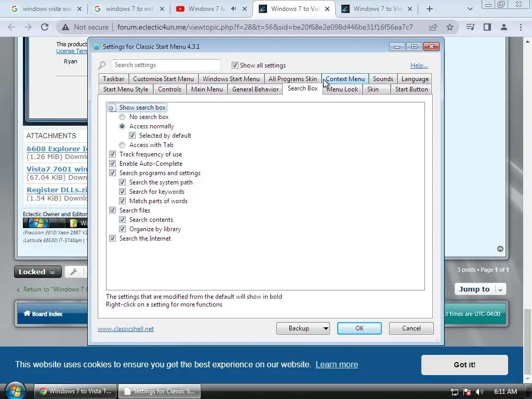
Task: Reload the page with the refresh icon
Action: pyautogui.click(x=45, y=27)
